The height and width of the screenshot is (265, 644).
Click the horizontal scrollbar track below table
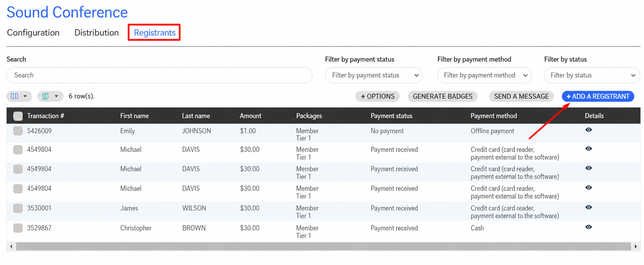tap(323, 246)
